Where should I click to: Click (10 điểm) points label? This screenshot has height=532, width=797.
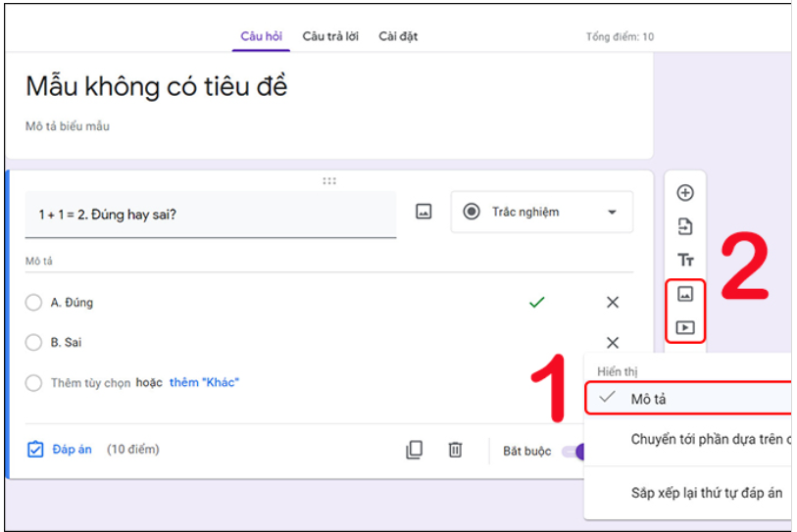pyautogui.click(x=133, y=450)
